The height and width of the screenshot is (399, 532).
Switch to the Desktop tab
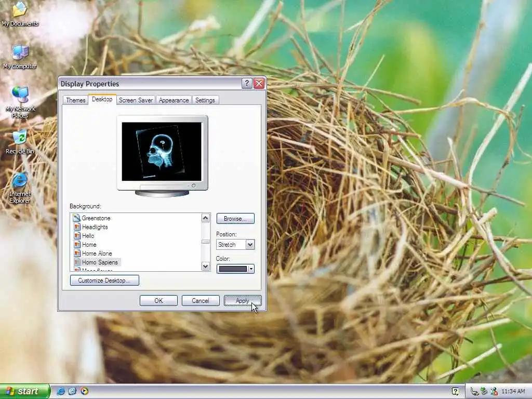tap(102, 99)
